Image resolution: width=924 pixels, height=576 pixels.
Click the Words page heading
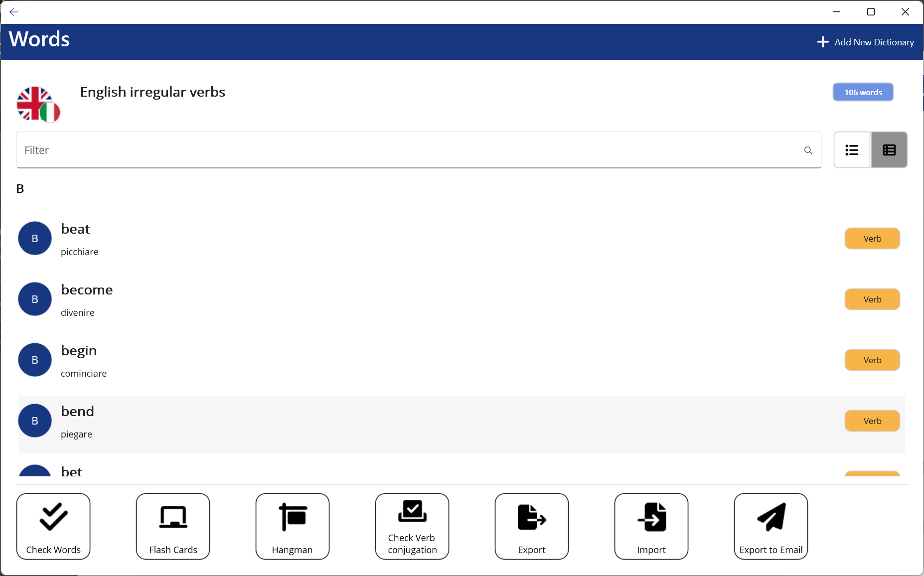click(x=39, y=39)
